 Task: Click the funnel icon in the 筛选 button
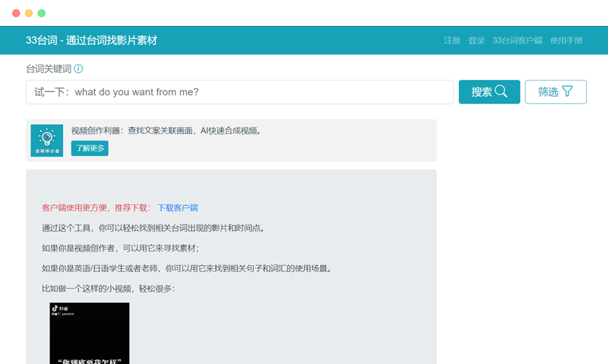coord(567,91)
